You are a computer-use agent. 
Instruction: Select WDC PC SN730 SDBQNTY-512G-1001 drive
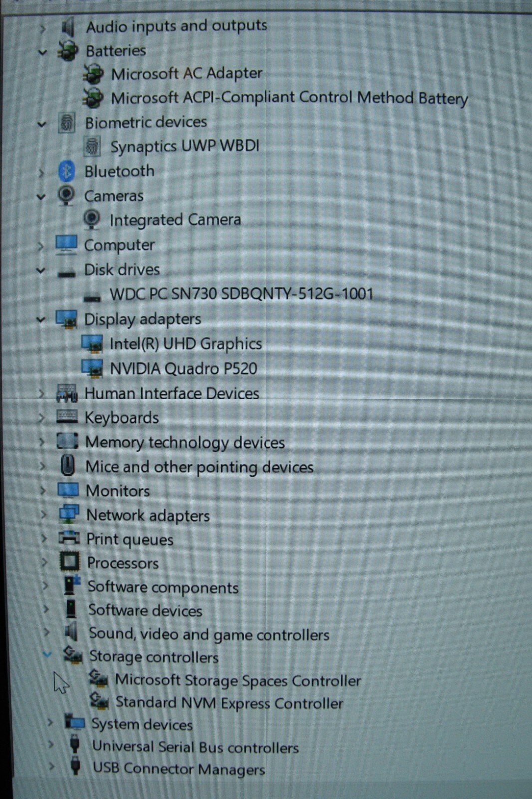pos(242,294)
